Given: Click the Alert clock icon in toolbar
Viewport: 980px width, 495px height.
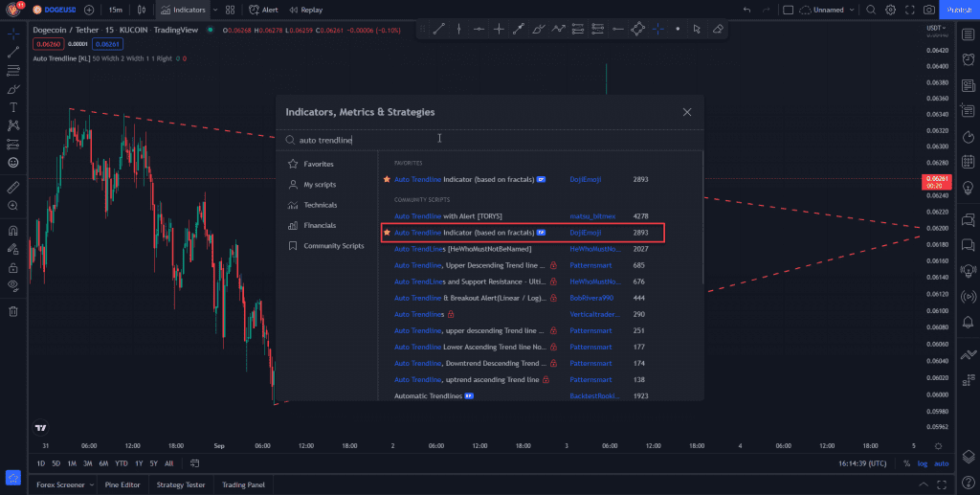Looking at the screenshot, I should coord(254,10).
